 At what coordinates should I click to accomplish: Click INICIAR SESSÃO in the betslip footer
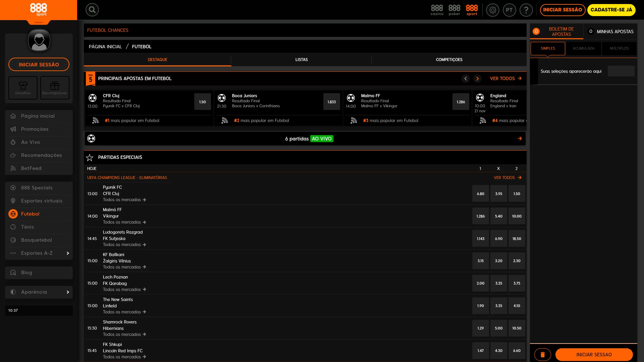point(594,355)
